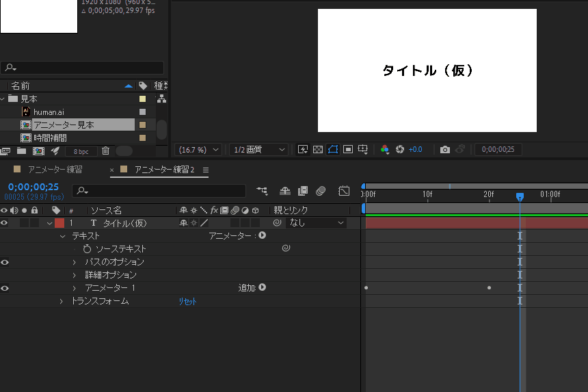Toggle hide shy layers in the timeline
The height and width of the screenshot is (392, 588).
point(285,191)
